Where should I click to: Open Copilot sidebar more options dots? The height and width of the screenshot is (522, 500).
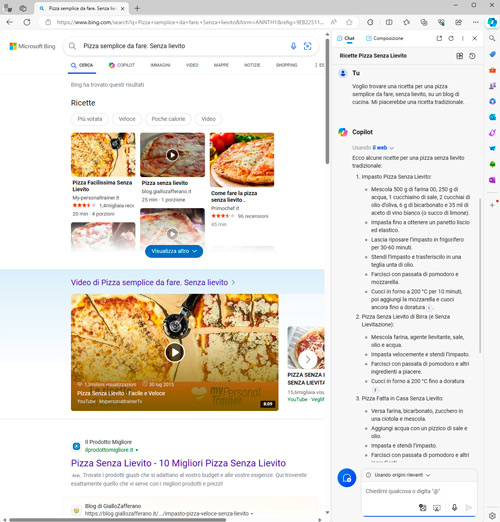463,38
